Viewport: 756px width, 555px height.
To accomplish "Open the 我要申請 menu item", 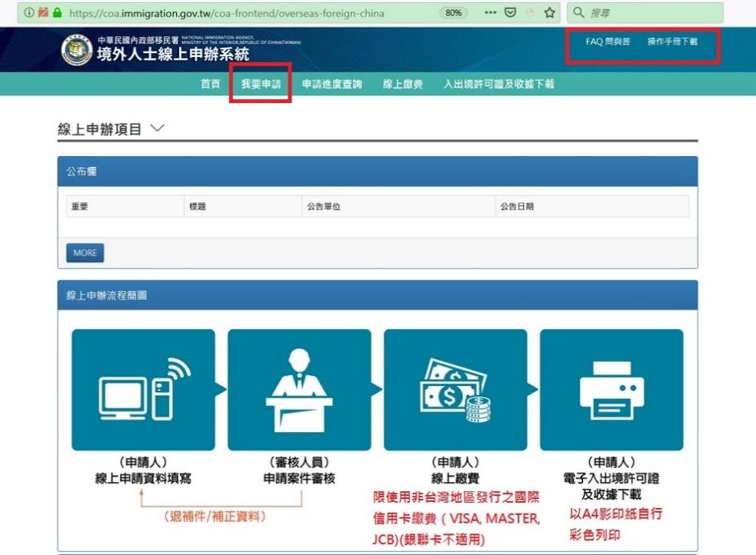I will tap(261, 84).
